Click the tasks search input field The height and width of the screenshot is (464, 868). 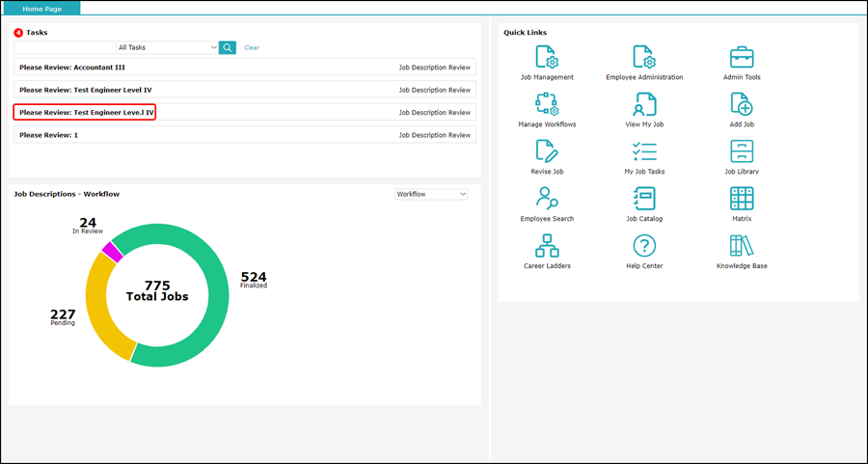pos(64,47)
